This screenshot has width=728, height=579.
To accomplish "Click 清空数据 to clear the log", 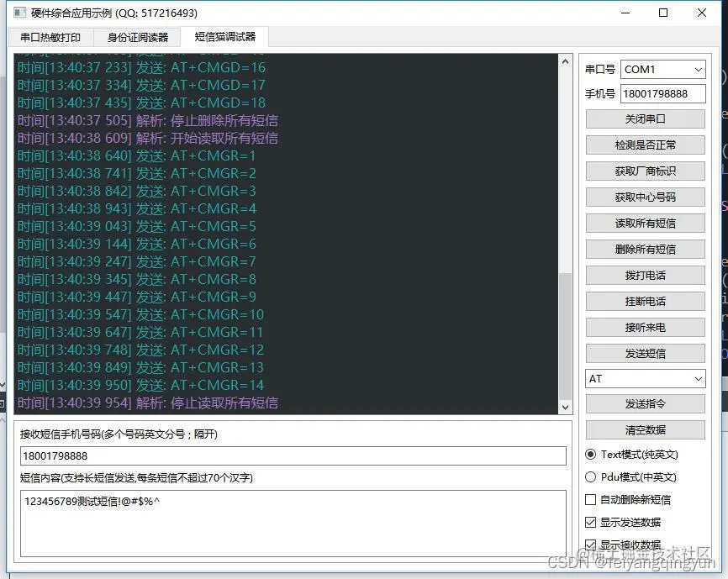I will coord(644,429).
